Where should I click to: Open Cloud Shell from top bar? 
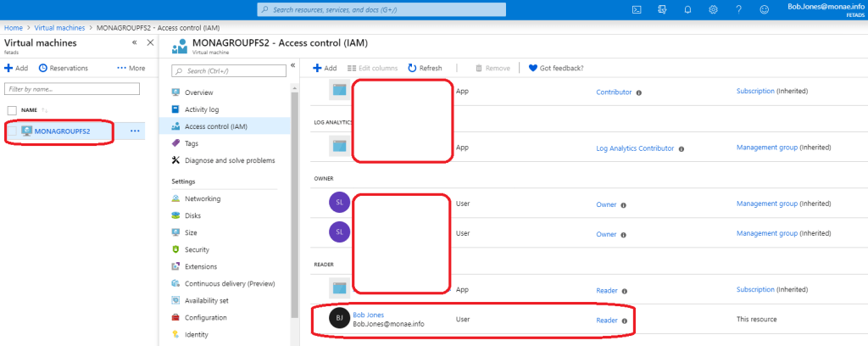coord(637,9)
